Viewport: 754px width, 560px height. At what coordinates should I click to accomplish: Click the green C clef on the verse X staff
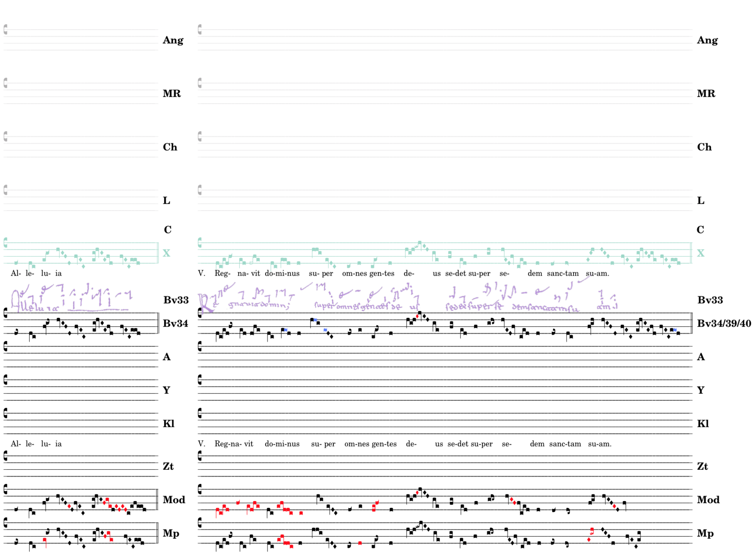tap(200, 243)
